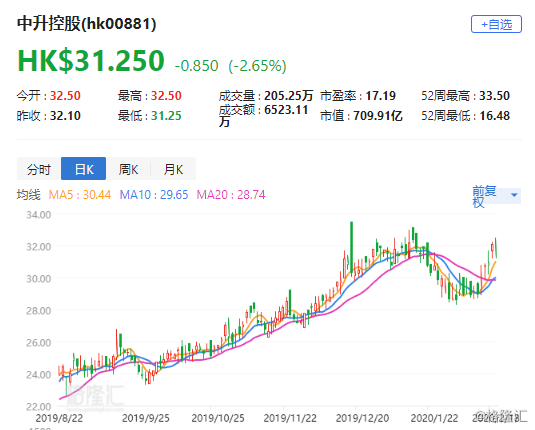535x430 pixels.
Task: Click the 2019/11/22 date label
Action: pyautogui.click(x=290, y=418)
